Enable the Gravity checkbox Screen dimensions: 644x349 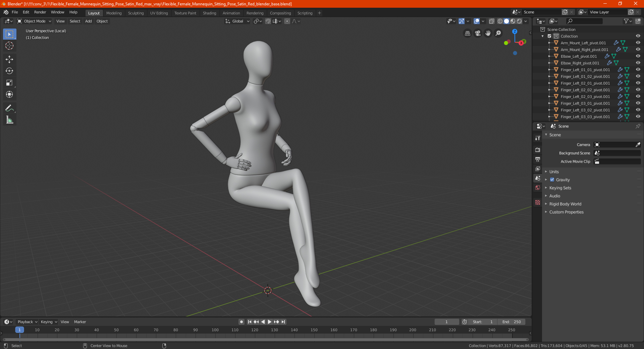(x=552, y=180)
